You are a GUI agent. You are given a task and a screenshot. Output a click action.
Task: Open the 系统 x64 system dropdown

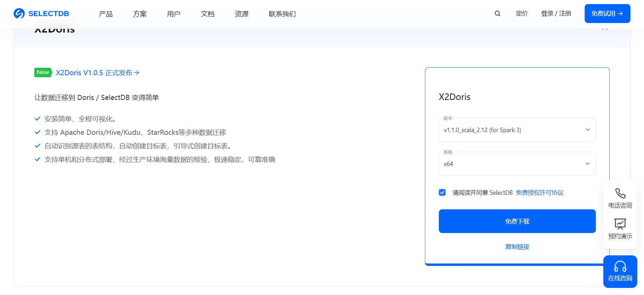(517, 164)
